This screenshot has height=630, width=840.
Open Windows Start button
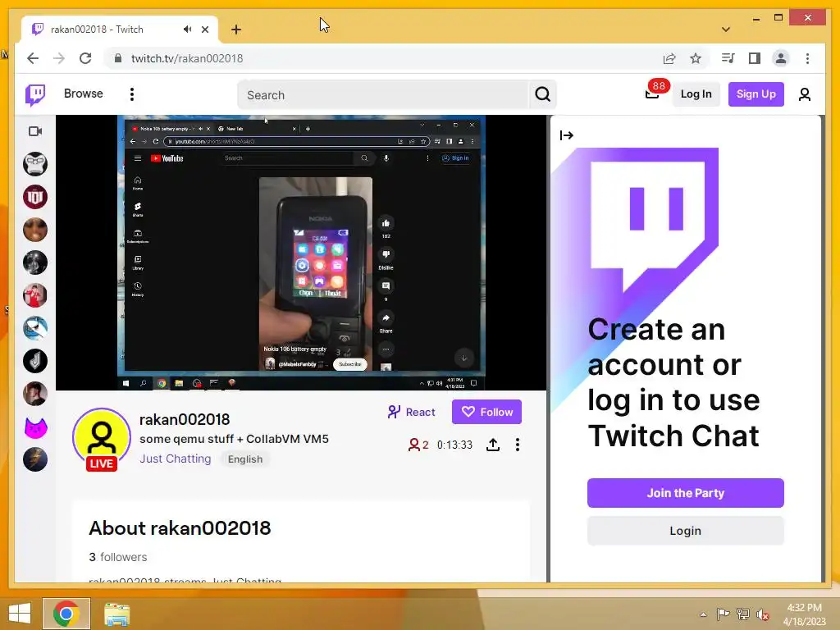coord(20,614)
